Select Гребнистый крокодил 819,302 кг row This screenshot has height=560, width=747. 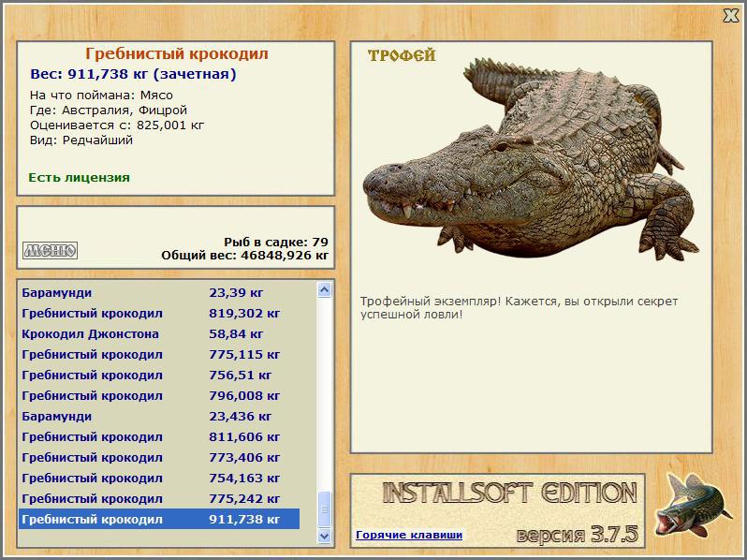click(x=159, y=313)
